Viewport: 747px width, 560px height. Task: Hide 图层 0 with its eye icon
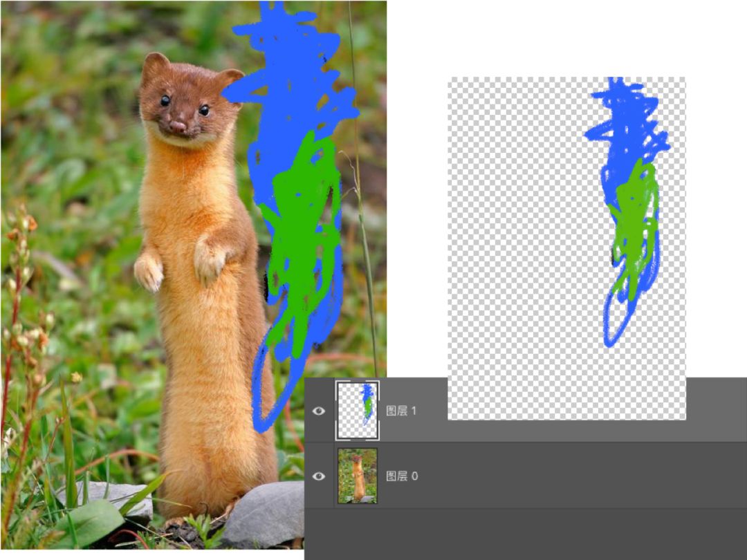point(319,476)
